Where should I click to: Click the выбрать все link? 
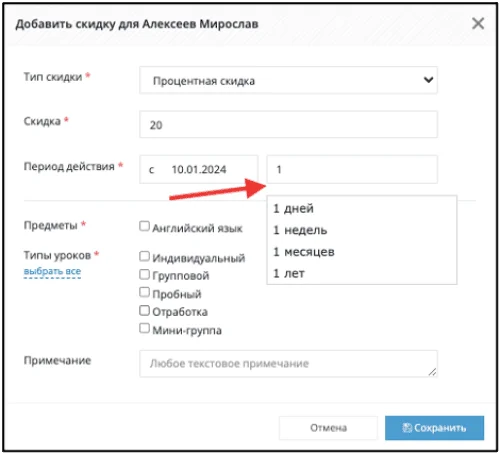click(52, 271)
